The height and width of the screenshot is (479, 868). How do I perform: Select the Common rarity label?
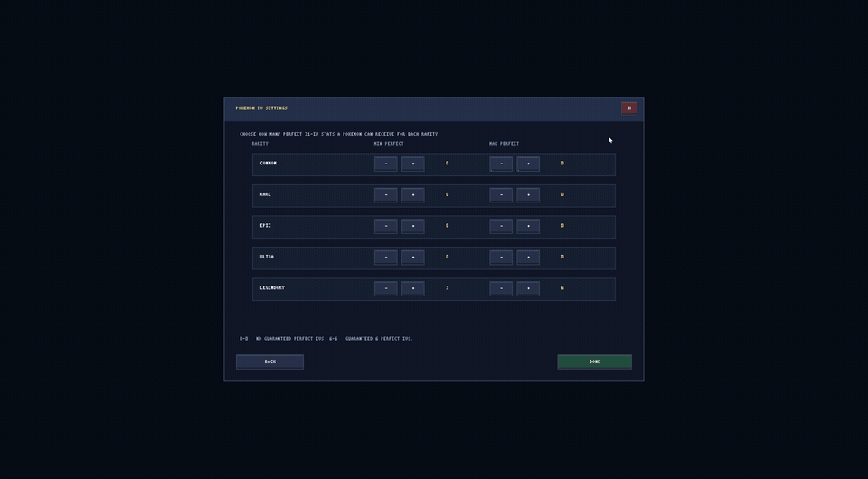(x=268, y=164)
